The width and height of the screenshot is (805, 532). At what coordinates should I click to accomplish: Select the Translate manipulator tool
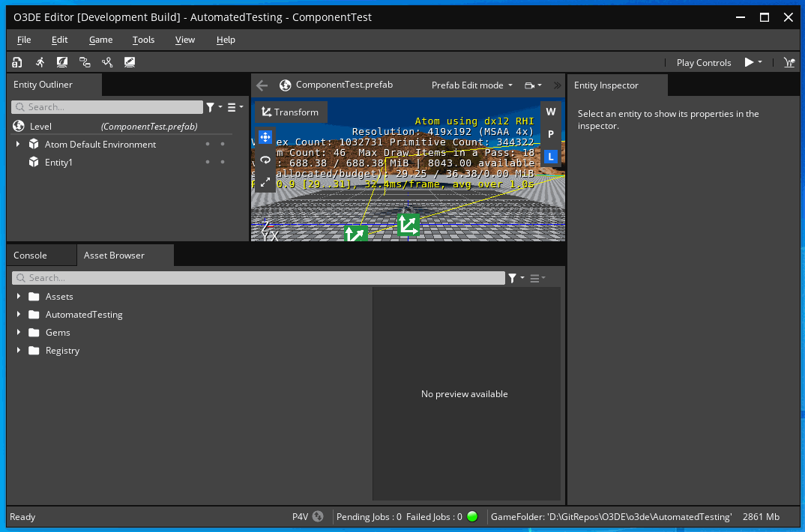265,137
